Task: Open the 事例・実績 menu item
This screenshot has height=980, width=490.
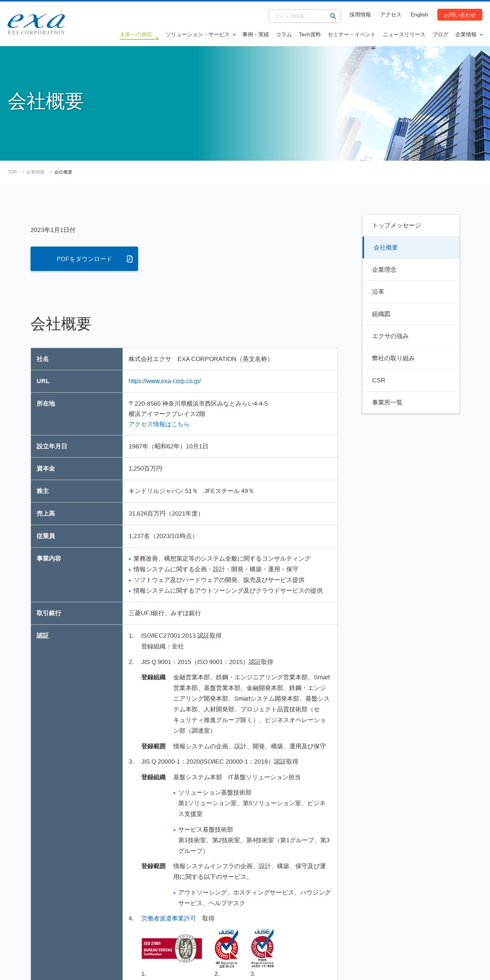Action: (256, 34)
